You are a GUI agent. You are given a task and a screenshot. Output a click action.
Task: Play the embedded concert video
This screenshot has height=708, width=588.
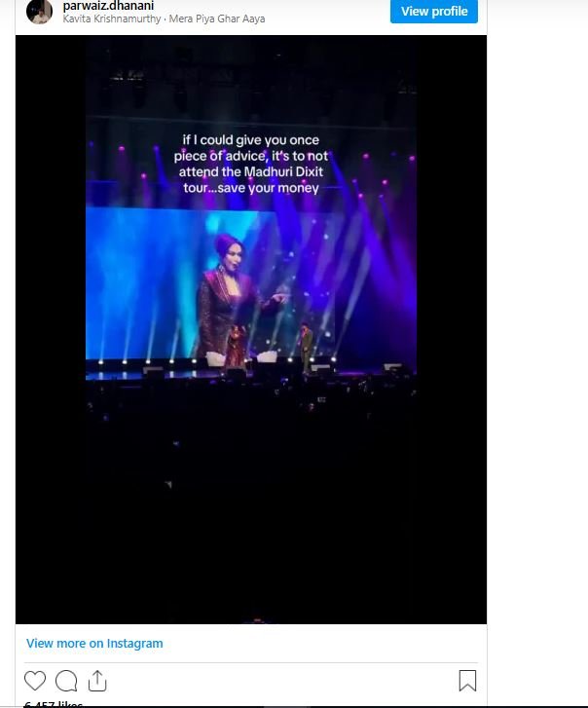pyautogui.click(x=251, y=329)
